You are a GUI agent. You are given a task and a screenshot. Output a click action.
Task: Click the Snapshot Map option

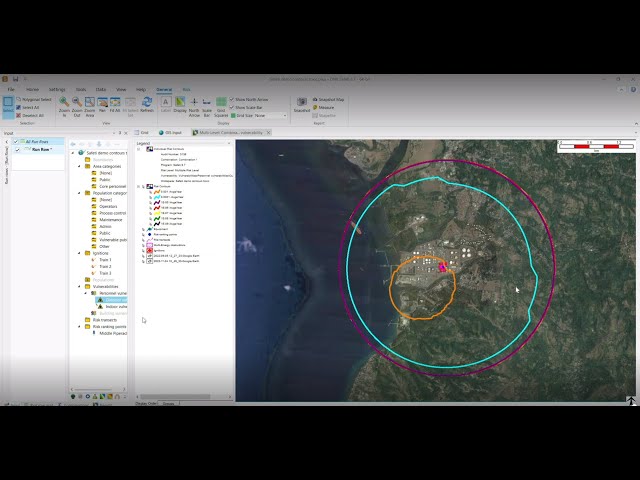[328, 100]
